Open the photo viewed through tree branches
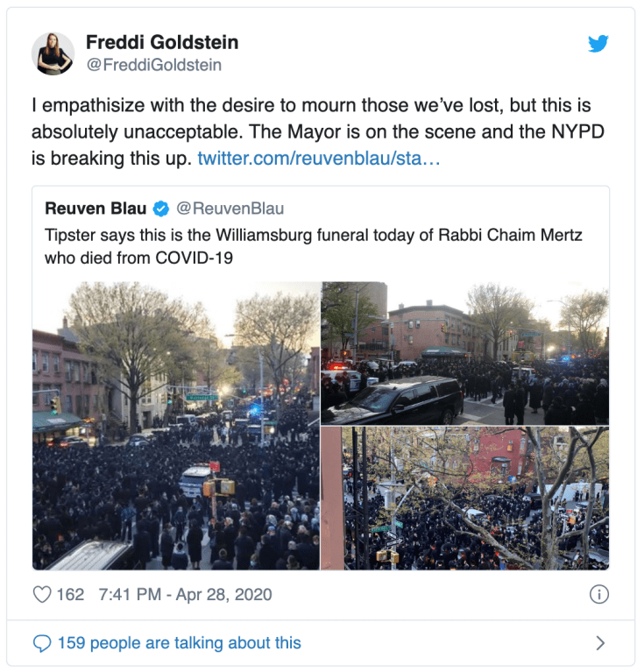 point(465,498)
